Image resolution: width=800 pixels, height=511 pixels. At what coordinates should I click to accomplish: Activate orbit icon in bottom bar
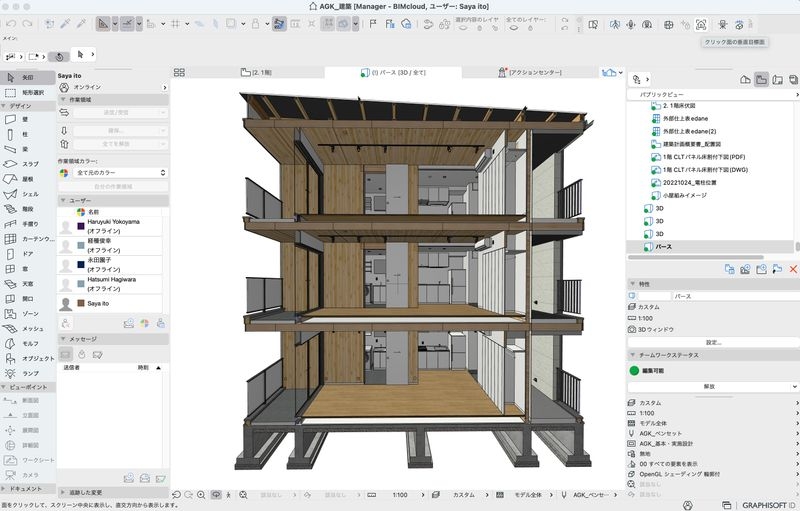tap(216, 495)
